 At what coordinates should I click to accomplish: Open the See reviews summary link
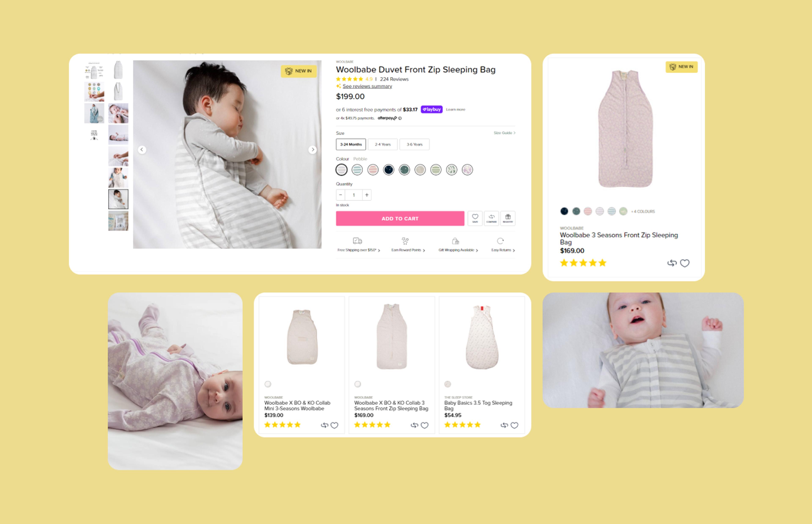click(367, 86)
